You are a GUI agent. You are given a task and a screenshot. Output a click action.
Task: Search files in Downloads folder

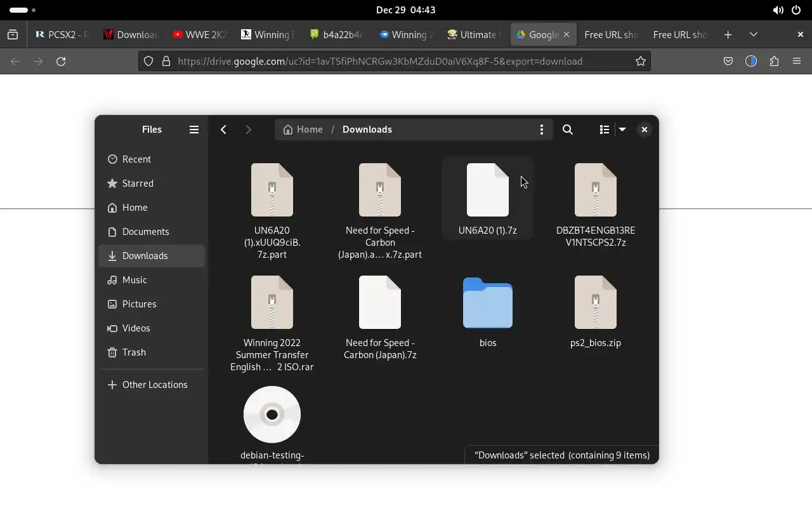568,130
